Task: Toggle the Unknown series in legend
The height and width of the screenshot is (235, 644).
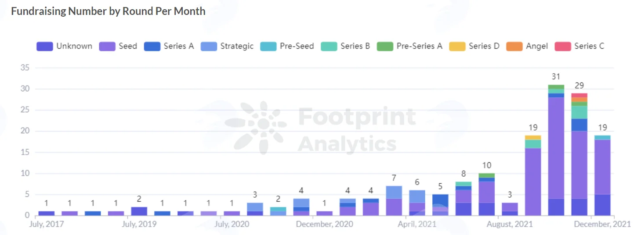Action: point(65,46)
